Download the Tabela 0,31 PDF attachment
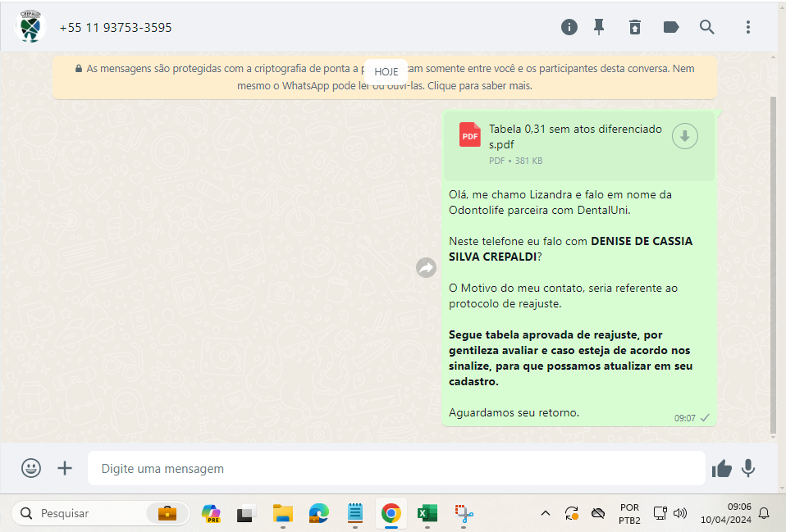 point(685,136)
